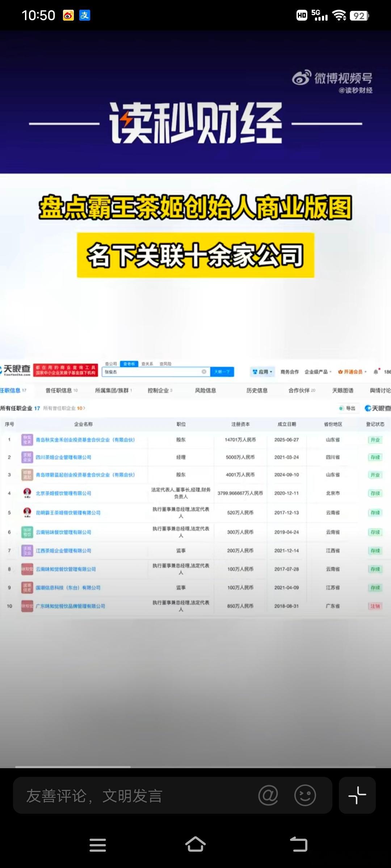The height and width of the screenshot is (868, 391).
Task: Click the Tianyancha logo in the header
Action: (16, 370)
